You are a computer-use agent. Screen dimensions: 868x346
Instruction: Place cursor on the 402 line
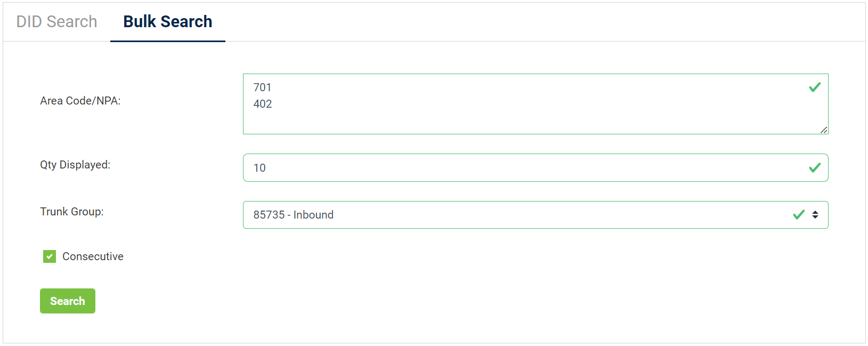[x=263, y=104]
